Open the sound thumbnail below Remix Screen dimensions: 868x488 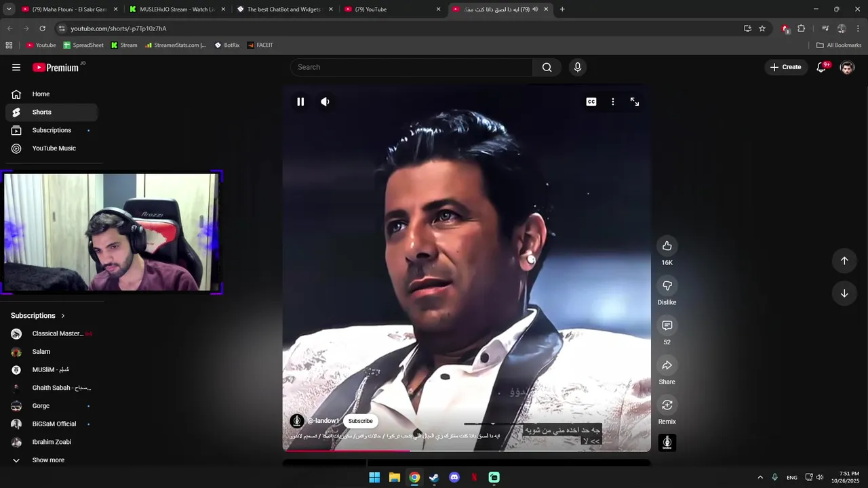[x=667, y=443]
